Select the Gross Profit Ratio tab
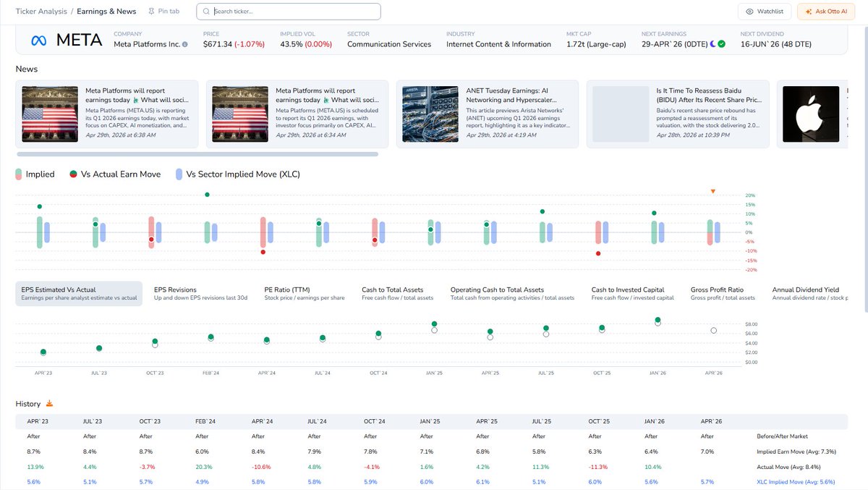 click(x=723, y=293)
